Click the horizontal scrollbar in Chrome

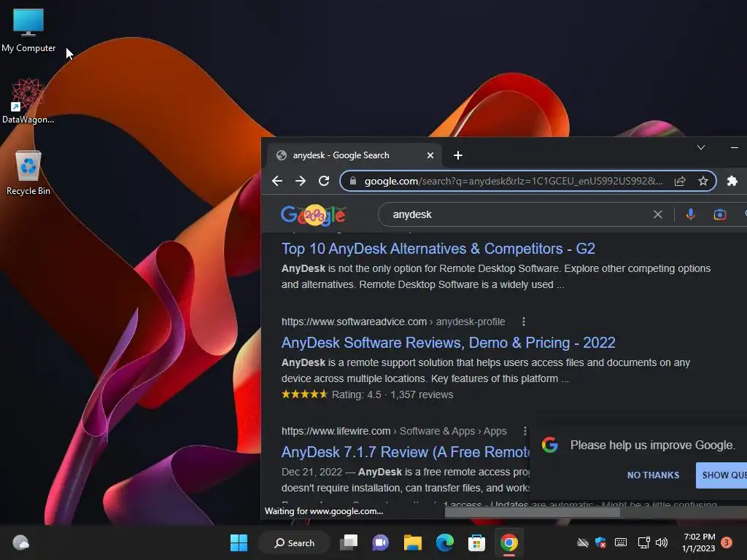coord(532,513)
